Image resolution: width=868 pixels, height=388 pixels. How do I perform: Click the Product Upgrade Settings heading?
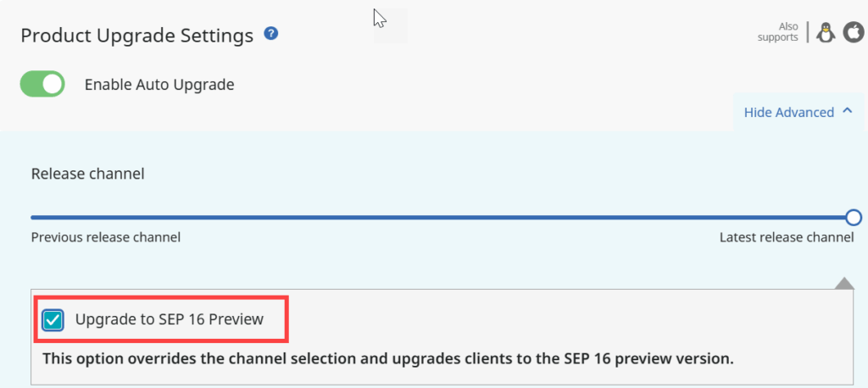[x=136, y=36]
